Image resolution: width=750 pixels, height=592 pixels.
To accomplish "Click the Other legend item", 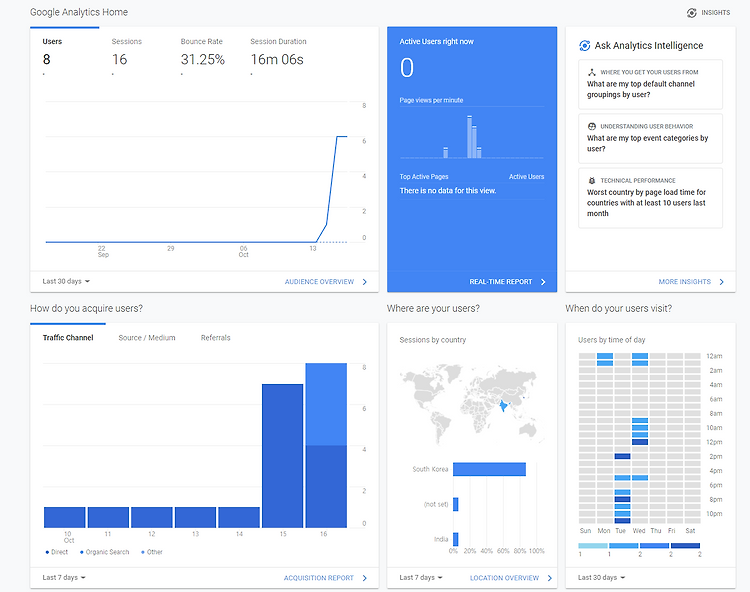I will point(152,552).
